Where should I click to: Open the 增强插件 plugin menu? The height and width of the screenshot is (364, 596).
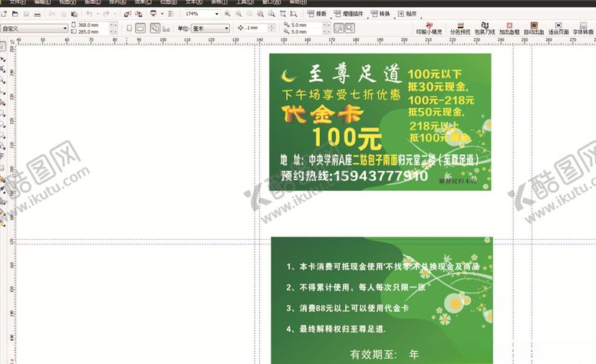[x=348, y=14]
